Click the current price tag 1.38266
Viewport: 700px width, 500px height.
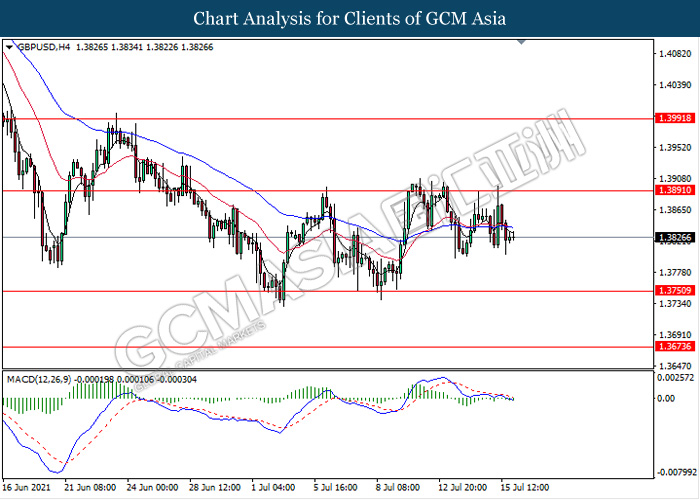click(675, 238)
